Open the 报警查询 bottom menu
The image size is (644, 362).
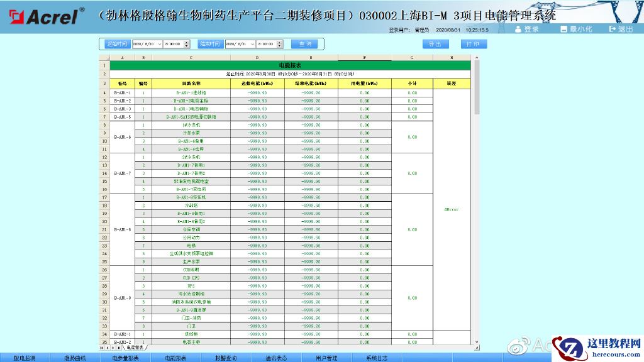coord(226,358)
